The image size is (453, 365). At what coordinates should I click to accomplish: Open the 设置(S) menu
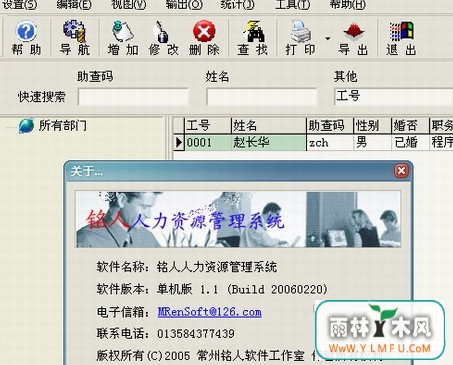(x=19, y=5)
